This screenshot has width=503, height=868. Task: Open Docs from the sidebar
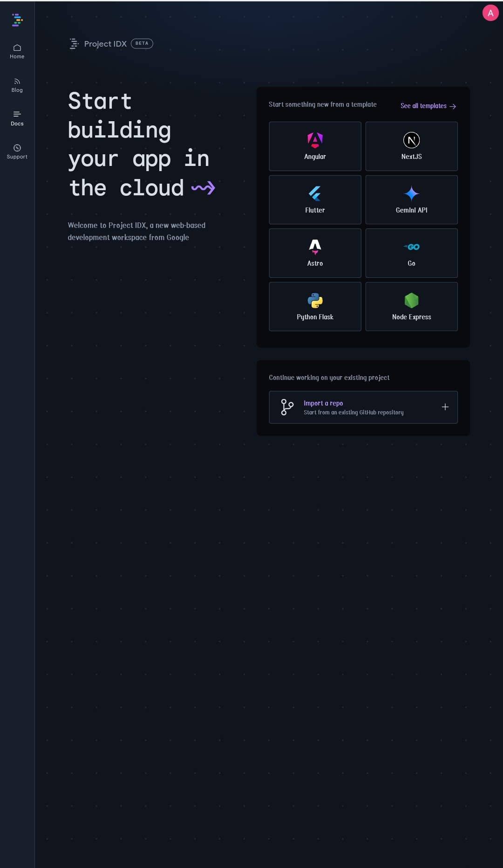pos(17,118)
